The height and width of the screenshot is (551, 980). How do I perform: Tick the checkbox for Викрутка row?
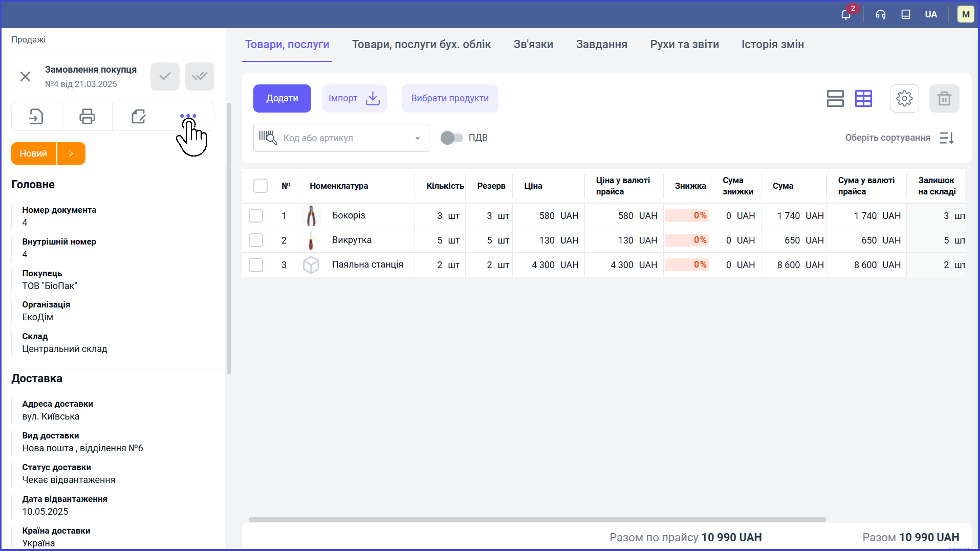point(256,240)
